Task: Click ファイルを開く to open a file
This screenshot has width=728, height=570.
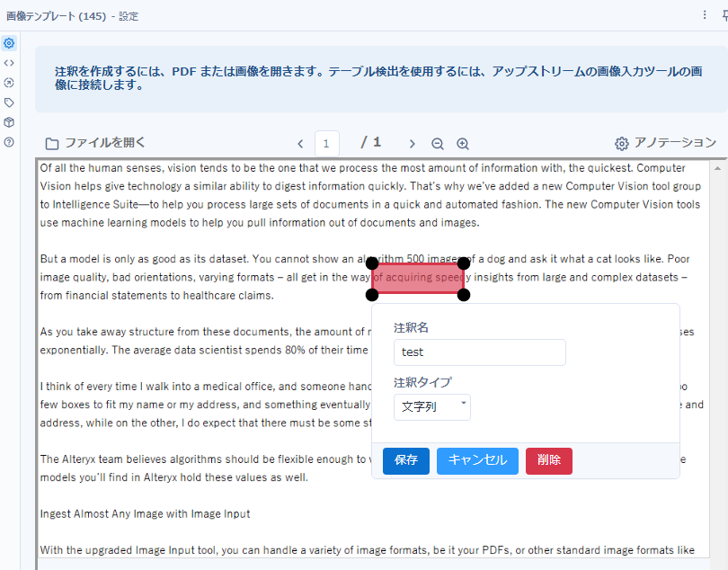Action: [95, 143]
